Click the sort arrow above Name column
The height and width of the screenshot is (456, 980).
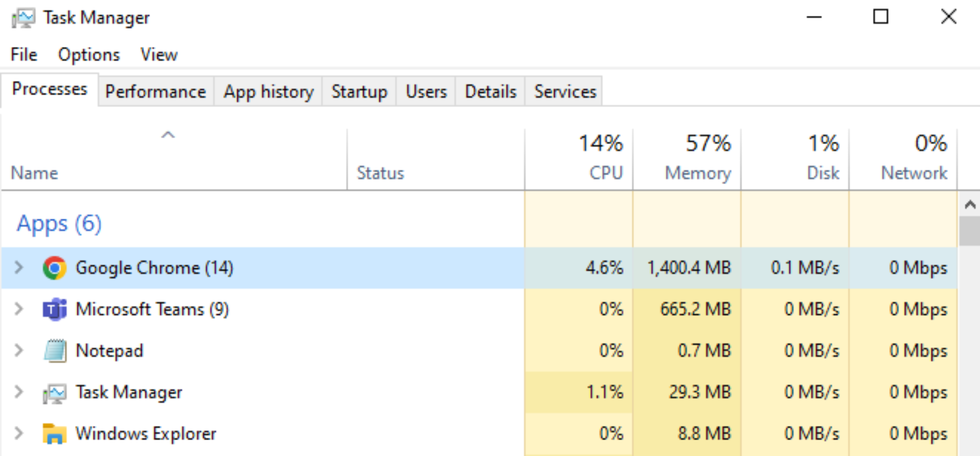[x=168, y=135]
